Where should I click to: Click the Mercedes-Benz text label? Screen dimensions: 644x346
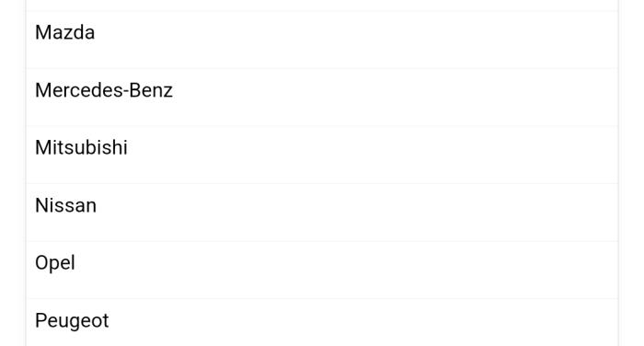[104, 90]
